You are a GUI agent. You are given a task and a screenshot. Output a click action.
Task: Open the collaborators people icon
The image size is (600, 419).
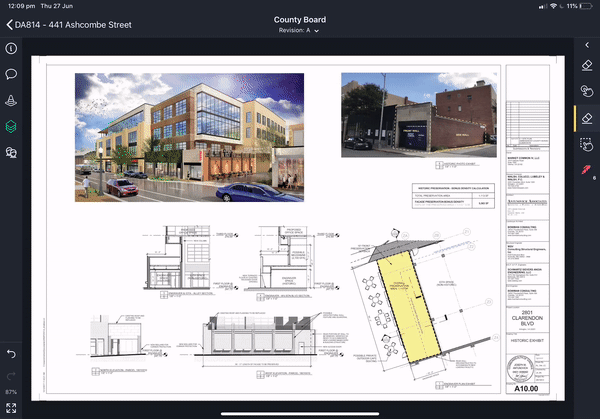(x=11, y=152)
